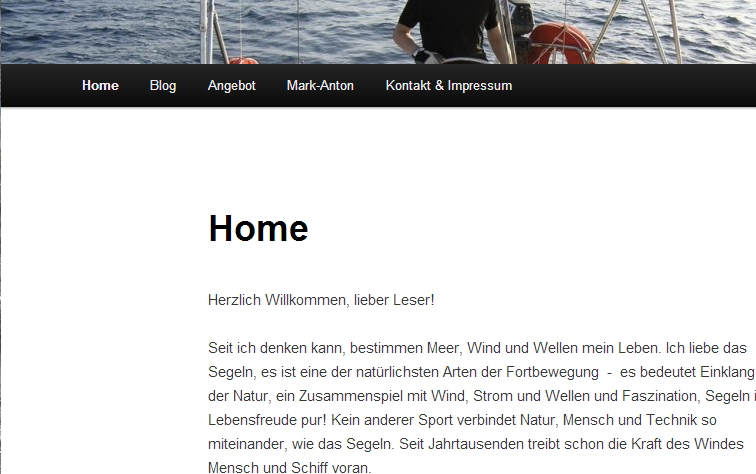756x474 pixels.
Task: Open the Mark-Anton navigation link
Action: click(x=320, y=85)
